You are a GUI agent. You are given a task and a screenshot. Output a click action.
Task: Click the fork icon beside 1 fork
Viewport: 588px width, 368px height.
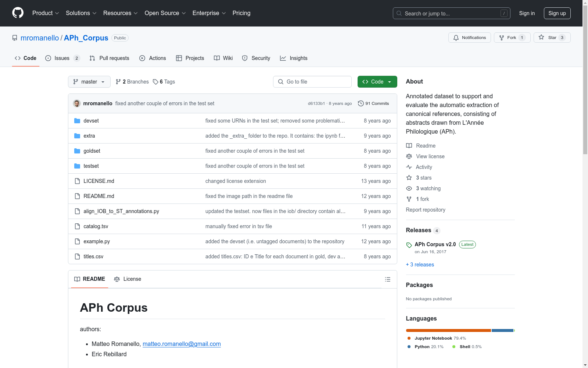(409, 199)
